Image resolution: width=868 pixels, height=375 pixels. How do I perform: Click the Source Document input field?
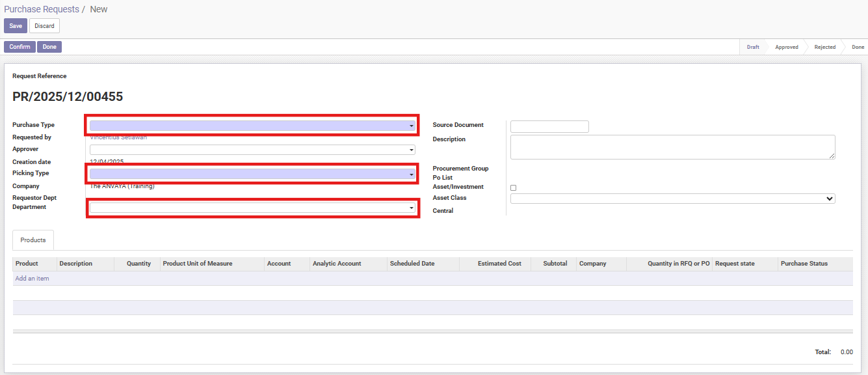[549, 126]
